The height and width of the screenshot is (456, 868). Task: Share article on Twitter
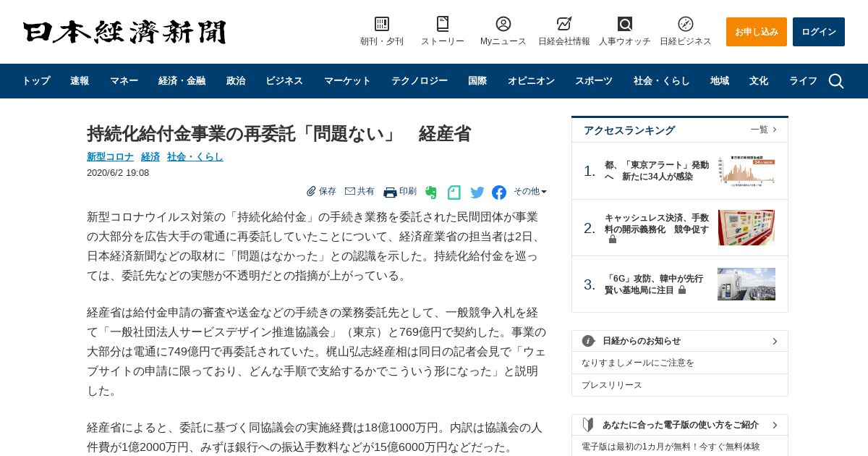477,193
